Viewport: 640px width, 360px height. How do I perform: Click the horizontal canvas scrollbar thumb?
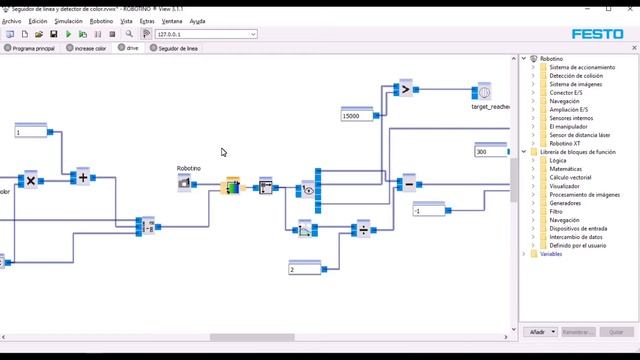click(252, 337)
